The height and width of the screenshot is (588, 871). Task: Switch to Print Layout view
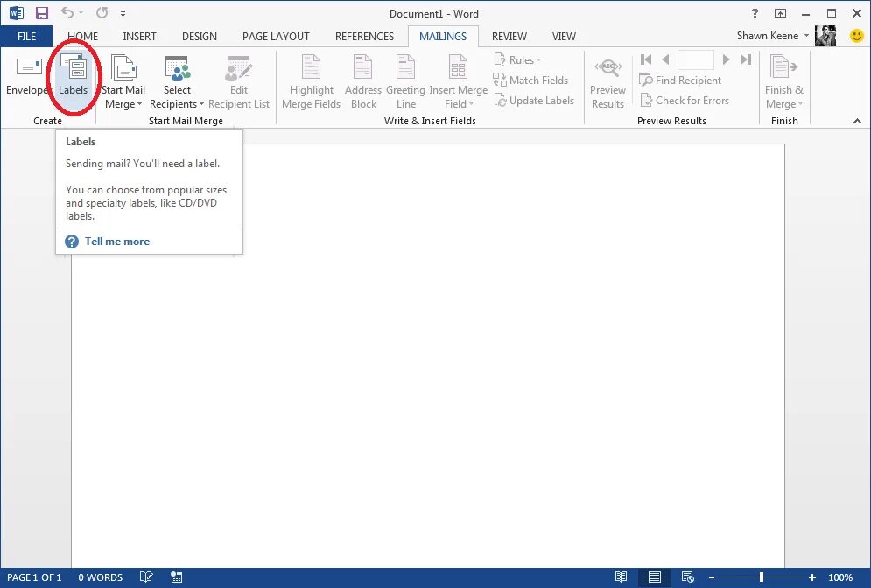(655, 577)
